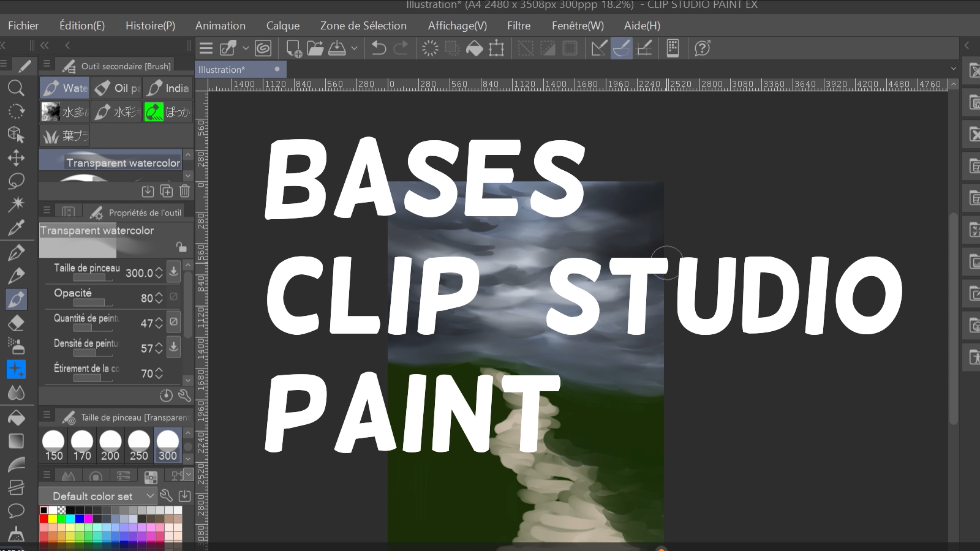Select the Eraser tool in the toolbar
The height and width of the screenshot is (551, 980).
16,323
